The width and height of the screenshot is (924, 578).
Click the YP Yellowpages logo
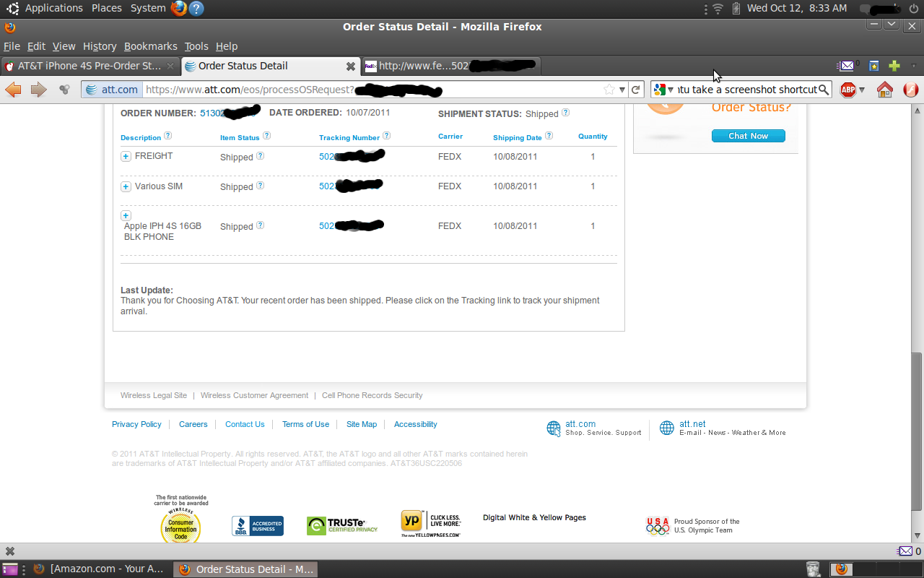coord(431,524)
